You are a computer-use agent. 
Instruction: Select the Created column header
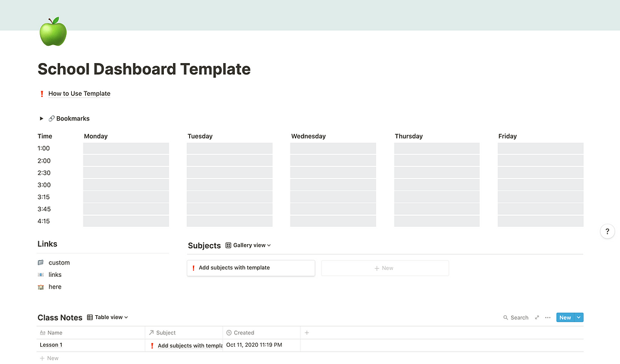click(261, 332)
